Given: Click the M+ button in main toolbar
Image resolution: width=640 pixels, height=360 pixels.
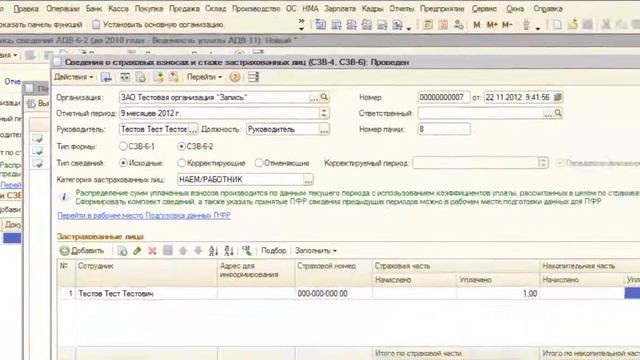Looking at the screenshot, I should [492, 25].
